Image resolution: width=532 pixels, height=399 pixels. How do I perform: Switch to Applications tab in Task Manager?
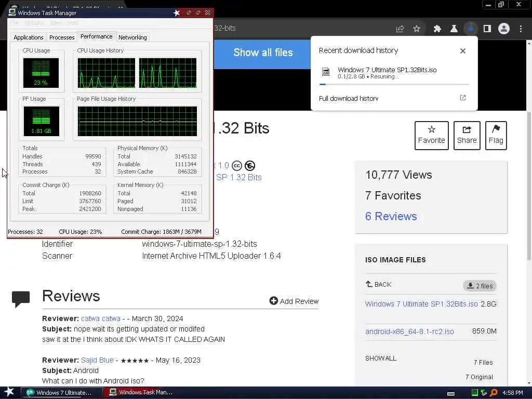(x=29, y=37)
